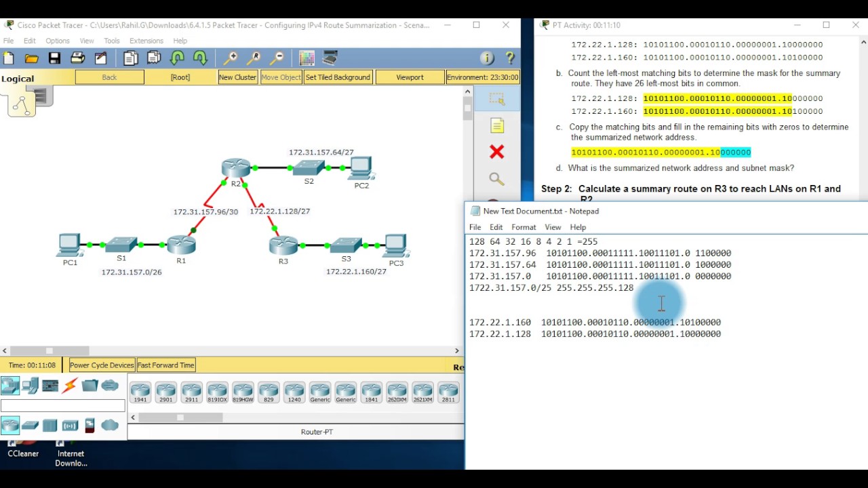Screen dimensions: 868x488
Task: Select the End Devices category icon
Action: tap(30, 386)
